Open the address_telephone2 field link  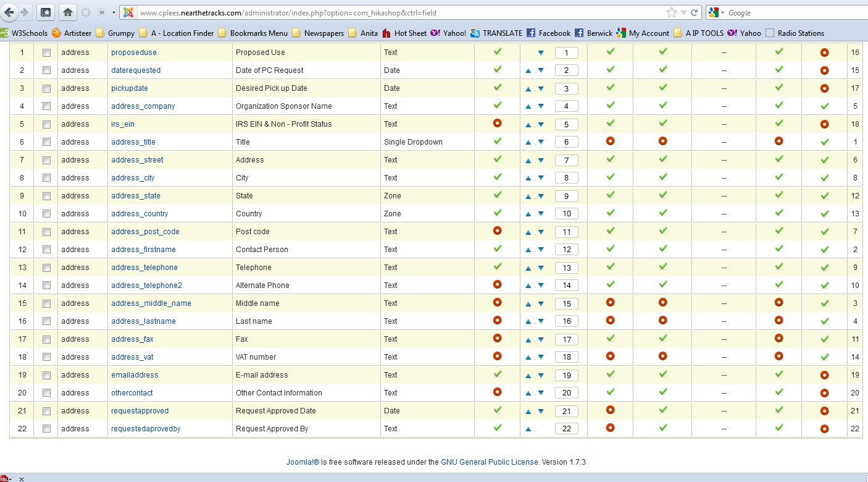(146, 285)
